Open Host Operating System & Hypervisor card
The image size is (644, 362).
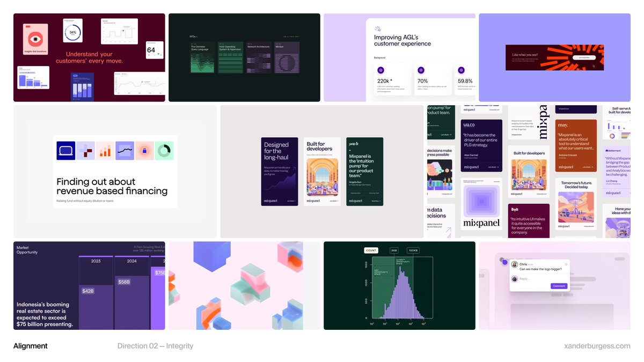(231, 58)
